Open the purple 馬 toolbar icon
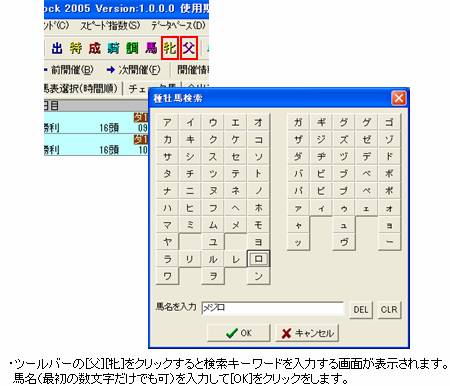The width and height of the screenshot is (450, 386). [x=151, y=49]
